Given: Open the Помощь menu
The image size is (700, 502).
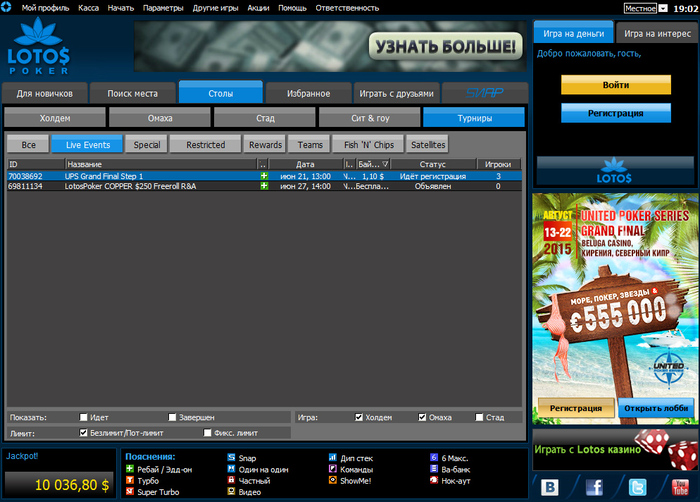Looking at the screenshot, I should 292,8.
